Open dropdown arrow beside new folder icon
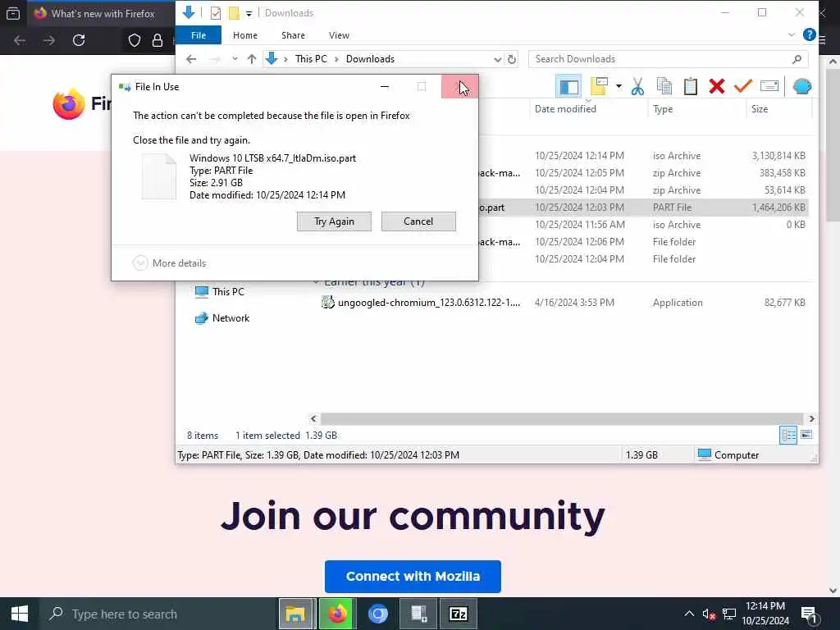This screenshot has width=840, height=630. coord(619,86)
